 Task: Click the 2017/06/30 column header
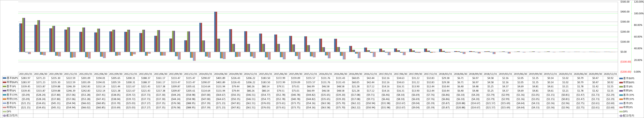coord(401,74)
